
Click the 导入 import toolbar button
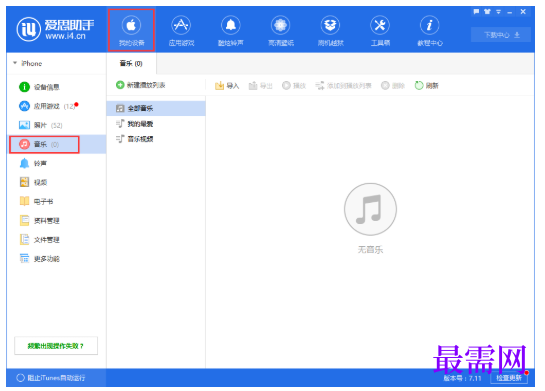click(x=227, y=85)
